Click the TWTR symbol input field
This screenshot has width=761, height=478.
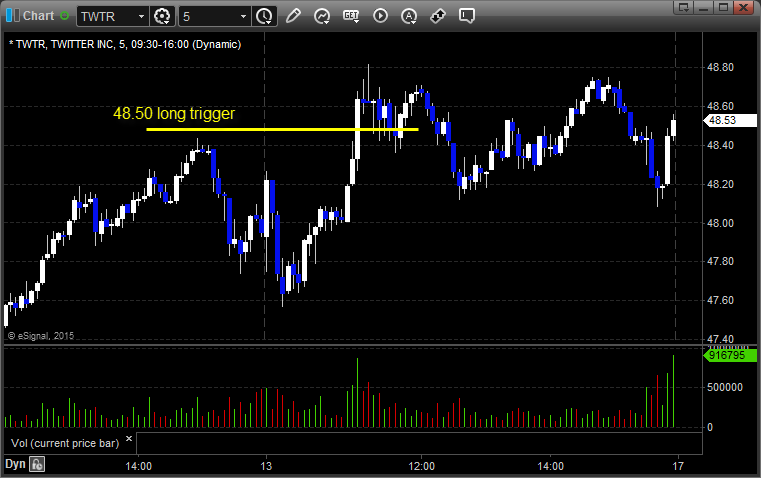click(x=107, y=16)
